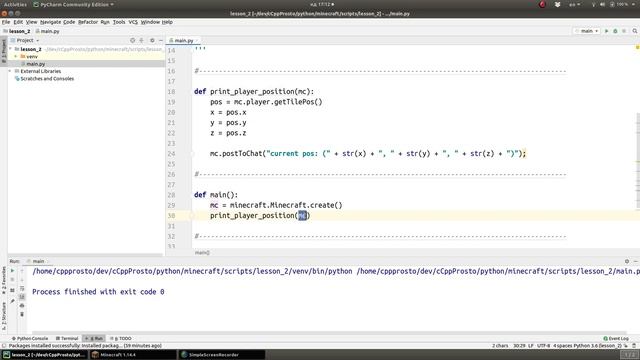Open the Edit menu
Image resolution: width=640 pixels, height=360 pixels.
(18, 22)
